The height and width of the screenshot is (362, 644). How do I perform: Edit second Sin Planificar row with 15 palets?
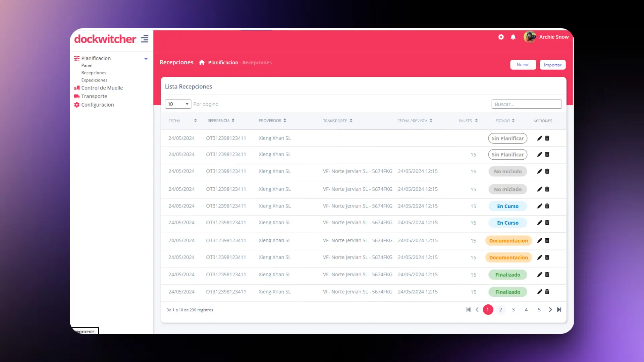[x=540, y=154]
